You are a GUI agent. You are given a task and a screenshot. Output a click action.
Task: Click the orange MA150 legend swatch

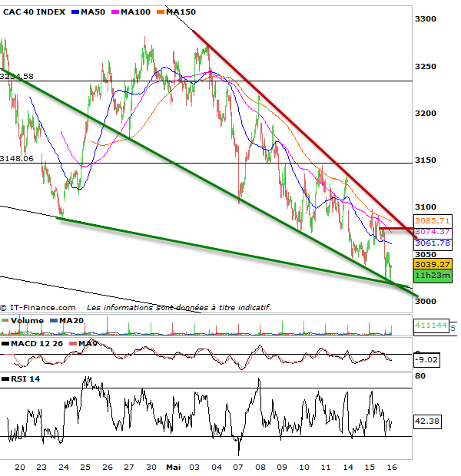164,13
